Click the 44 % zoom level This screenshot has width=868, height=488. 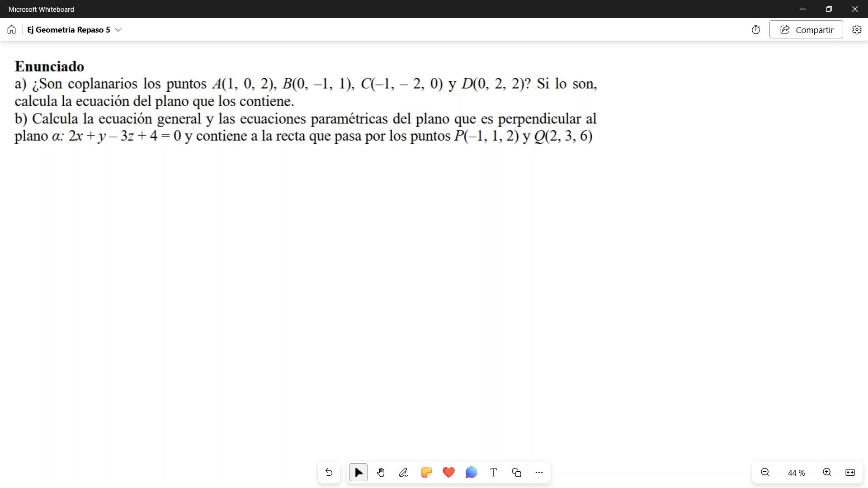[x=796, y=473]
